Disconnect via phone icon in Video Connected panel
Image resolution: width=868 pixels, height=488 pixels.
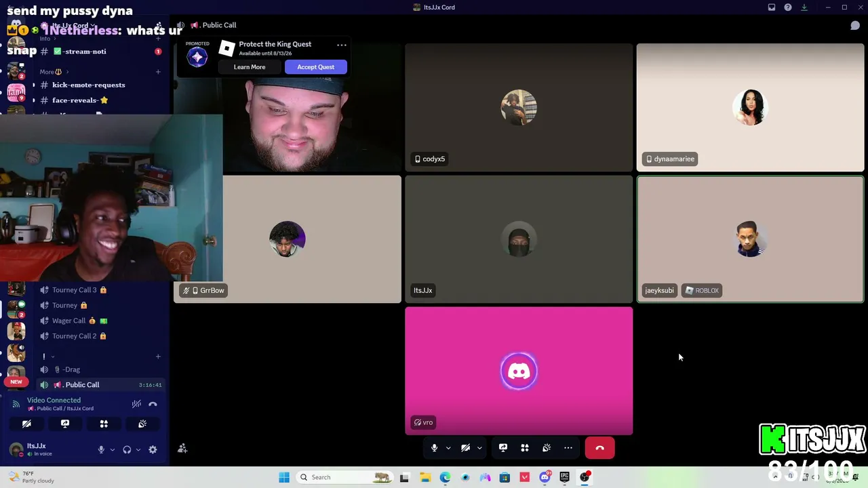click(153, 404)
